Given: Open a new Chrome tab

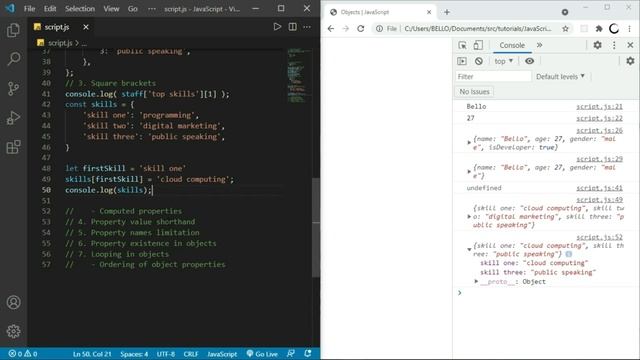Looking at the screenshot, I should 447,12.
